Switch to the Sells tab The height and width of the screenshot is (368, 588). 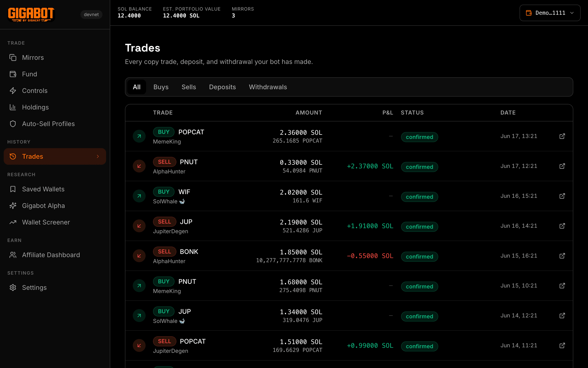(x=189, y=87)
